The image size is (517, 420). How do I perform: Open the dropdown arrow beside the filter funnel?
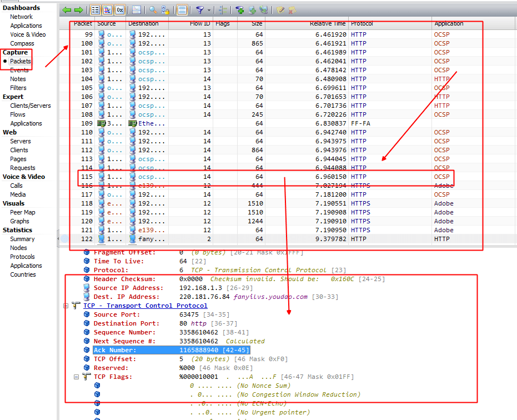(209, 10)
